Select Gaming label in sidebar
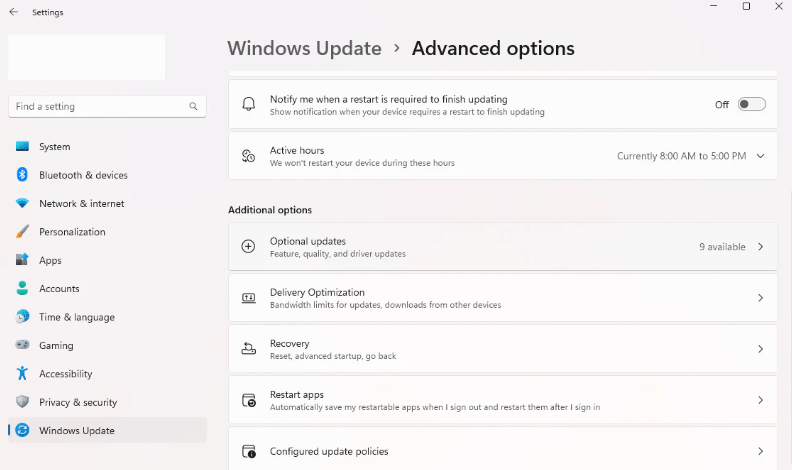792x470 pixels. (x=56, y=345)
